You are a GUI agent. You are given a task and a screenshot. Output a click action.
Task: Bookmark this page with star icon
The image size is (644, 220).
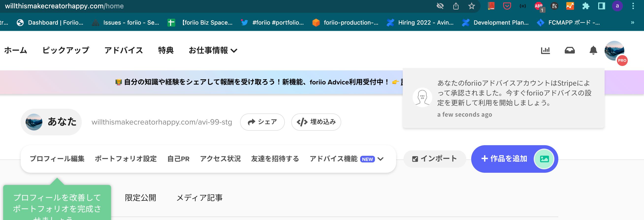click(471, 6)
